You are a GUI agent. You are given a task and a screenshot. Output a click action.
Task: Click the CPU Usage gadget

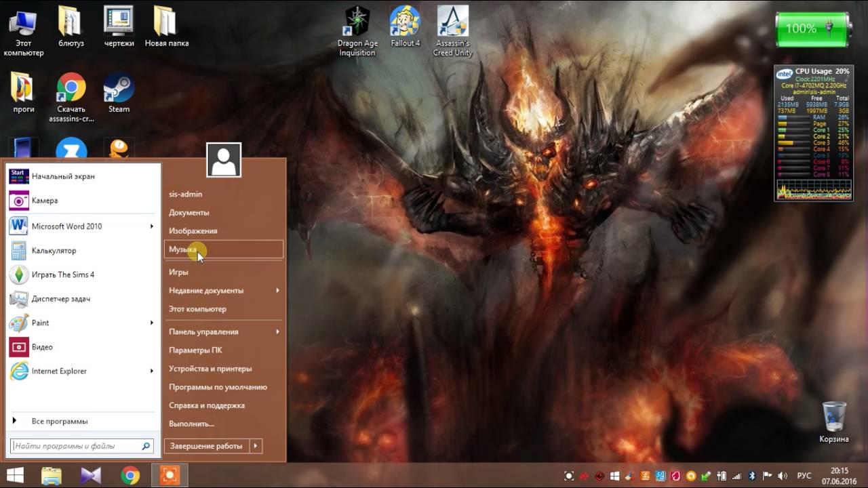[x=814, y=133]
